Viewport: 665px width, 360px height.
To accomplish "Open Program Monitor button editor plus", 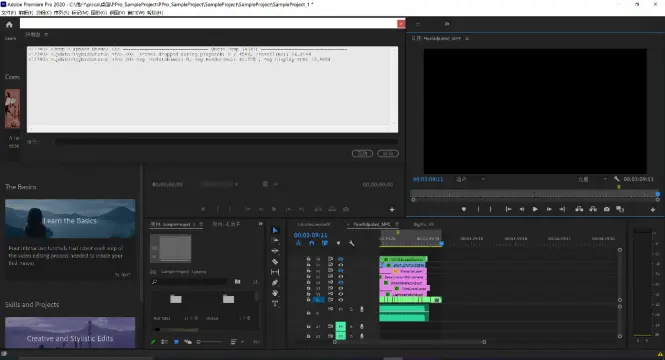I will tap(653, 209).
